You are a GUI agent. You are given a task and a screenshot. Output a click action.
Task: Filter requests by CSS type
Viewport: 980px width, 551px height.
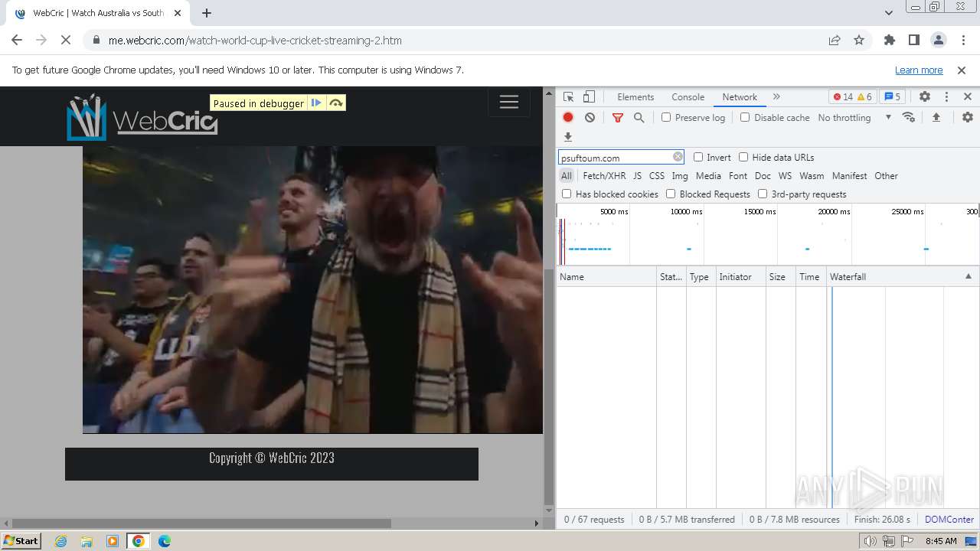(657, 175)
